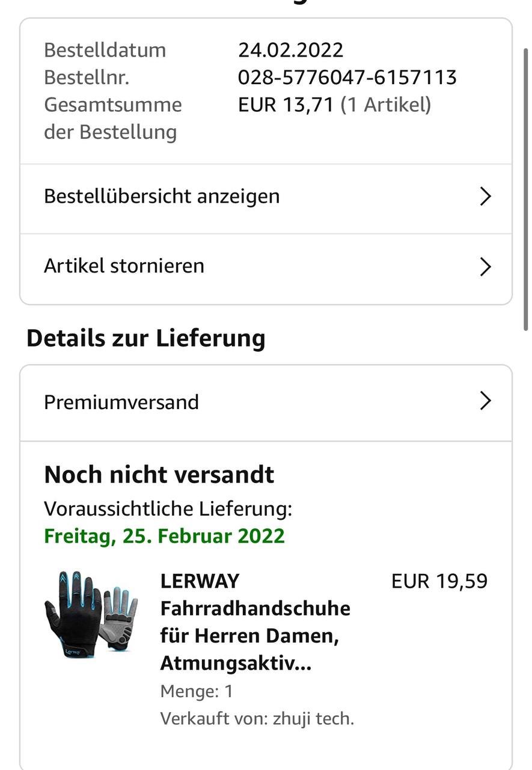Click the Noch nicht versandt status heading
This screenshot has width=532, height=770.
click(159, 475)
